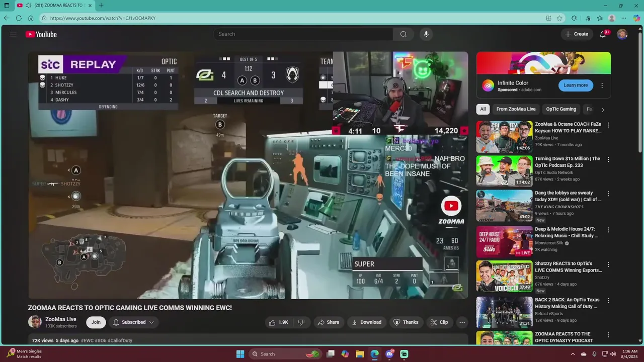Open the browser extensions icon
Viewport: 644px width, 362px height.
pyautogui.click(x=574, y=18)
